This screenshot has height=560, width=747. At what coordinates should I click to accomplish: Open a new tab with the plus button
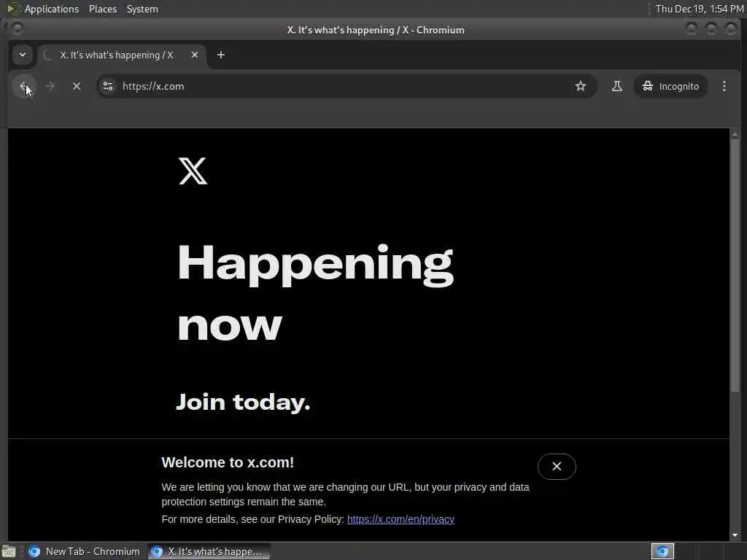[220, 55]
